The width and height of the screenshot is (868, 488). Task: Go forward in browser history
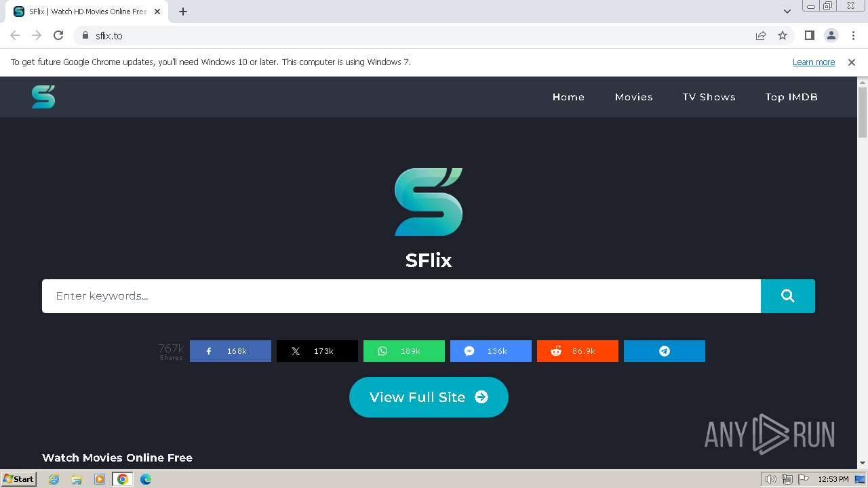point(37,35)
